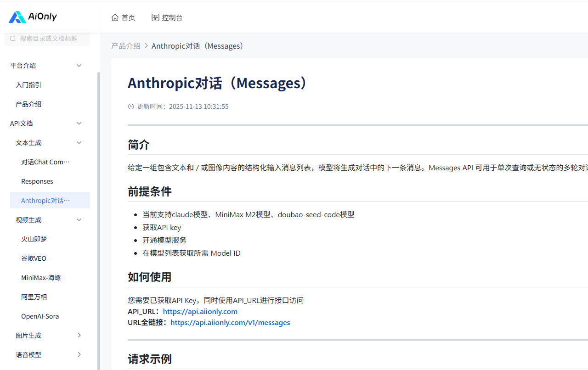Open OpenAI-Sora document

point(40,316)
